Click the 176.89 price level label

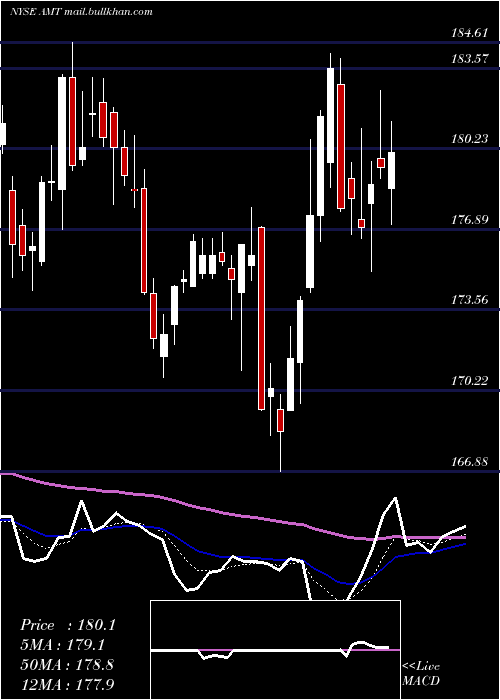(470, 220)
